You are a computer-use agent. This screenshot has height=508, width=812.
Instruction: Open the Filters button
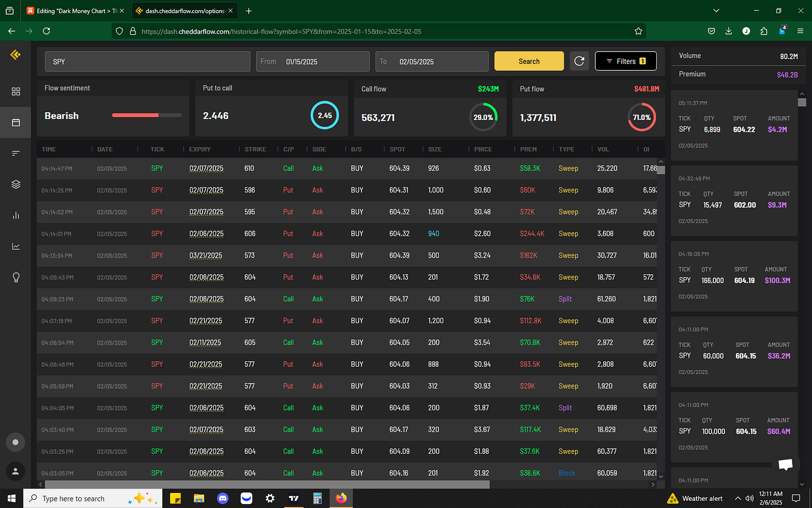tap(626, 61)
